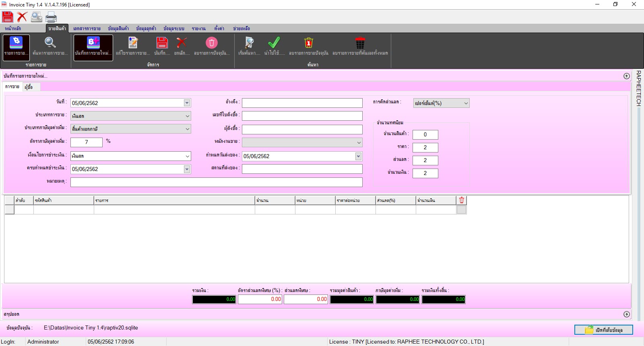Collapse the บันทึกรายการขายใหม่ panel header arrow
The height and width of the screenshot is (346, 644).
click(x=626, y=76)
